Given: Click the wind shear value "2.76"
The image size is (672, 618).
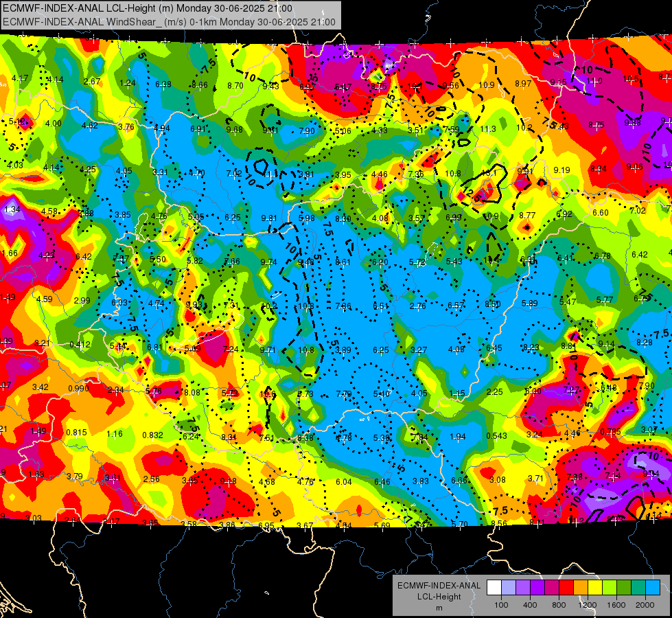Looking at the screenshot, I should [418, 306].
